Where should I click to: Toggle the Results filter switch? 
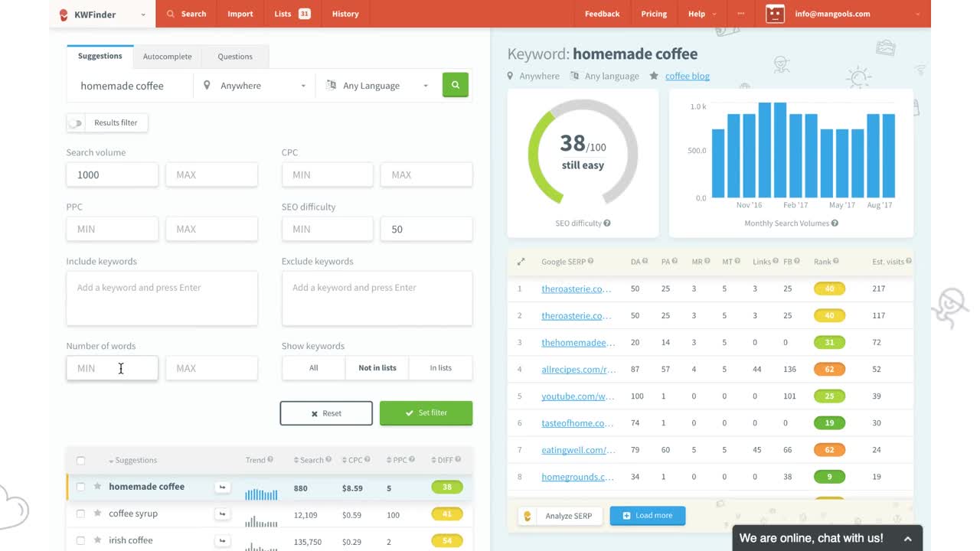click(75, 122)
